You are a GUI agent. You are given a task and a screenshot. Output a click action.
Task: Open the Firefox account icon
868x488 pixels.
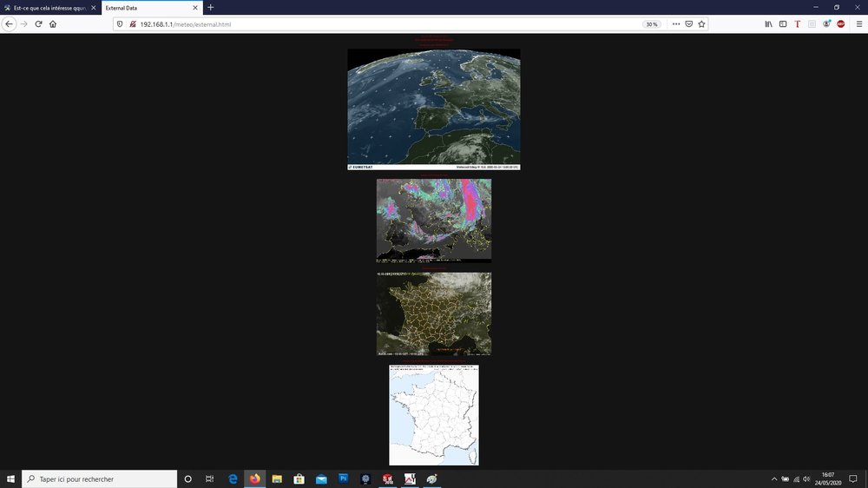(826, 23)
